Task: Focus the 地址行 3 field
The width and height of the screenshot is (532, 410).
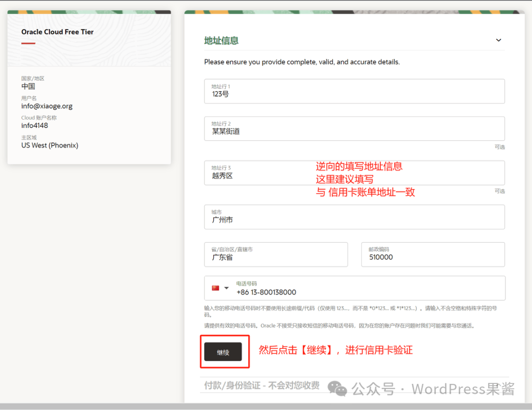Action: click(x=354, y=173)
